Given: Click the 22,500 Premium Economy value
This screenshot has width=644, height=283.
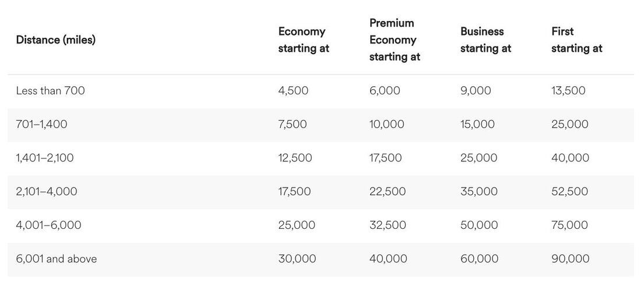Looking at the screenshot, I should [388, 192].
